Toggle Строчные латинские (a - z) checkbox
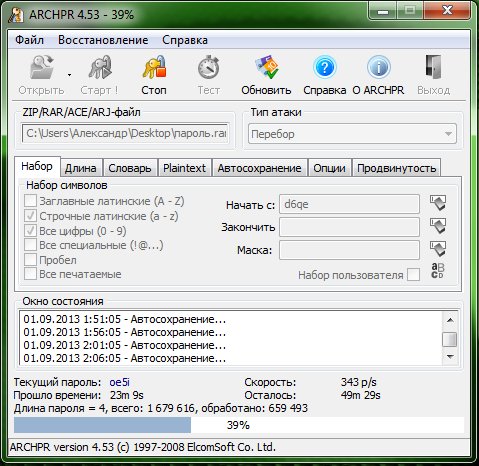479x466 pixels. [30, 216]
